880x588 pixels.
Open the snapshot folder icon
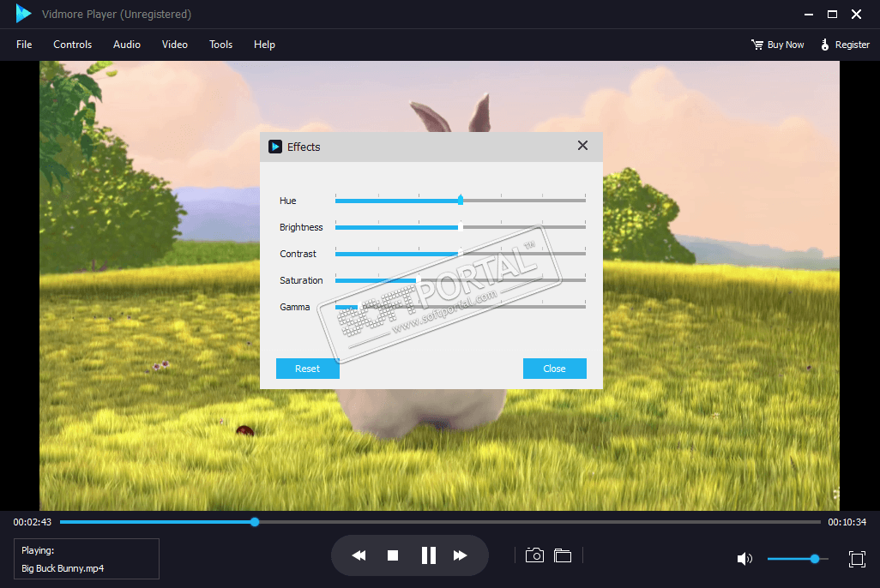coord(563,555)
